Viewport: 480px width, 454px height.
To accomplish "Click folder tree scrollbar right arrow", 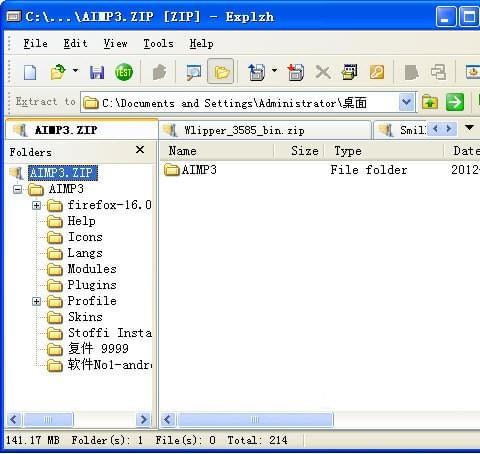I will 144,419.
